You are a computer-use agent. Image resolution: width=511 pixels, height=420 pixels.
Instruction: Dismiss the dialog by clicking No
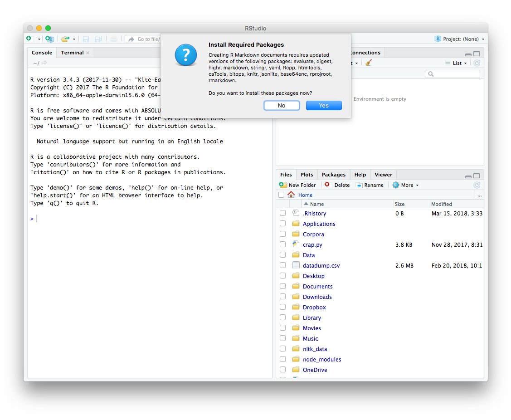point(282,105)
